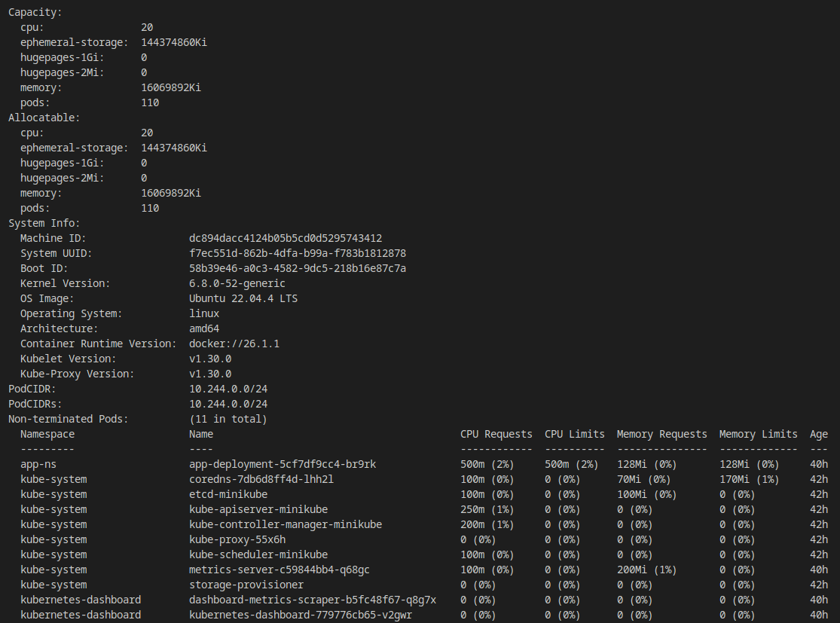Click pod name storage-provisioner

tap(246, 585)
